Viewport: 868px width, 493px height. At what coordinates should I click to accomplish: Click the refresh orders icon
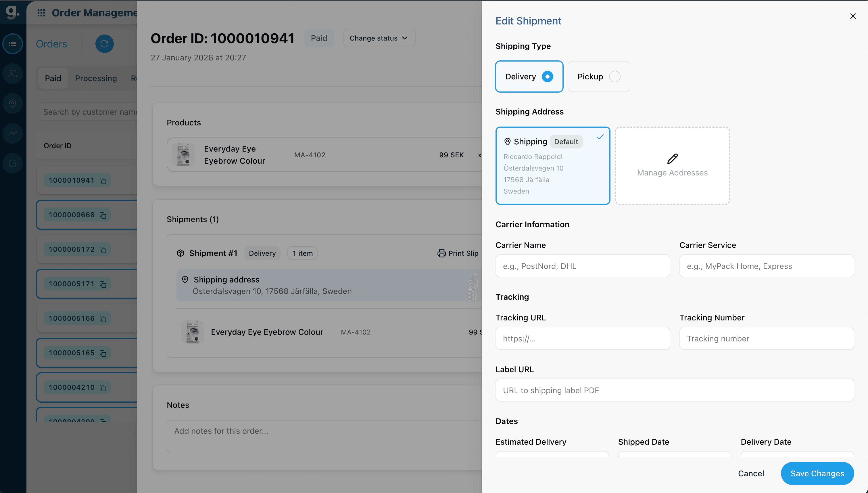105,44
